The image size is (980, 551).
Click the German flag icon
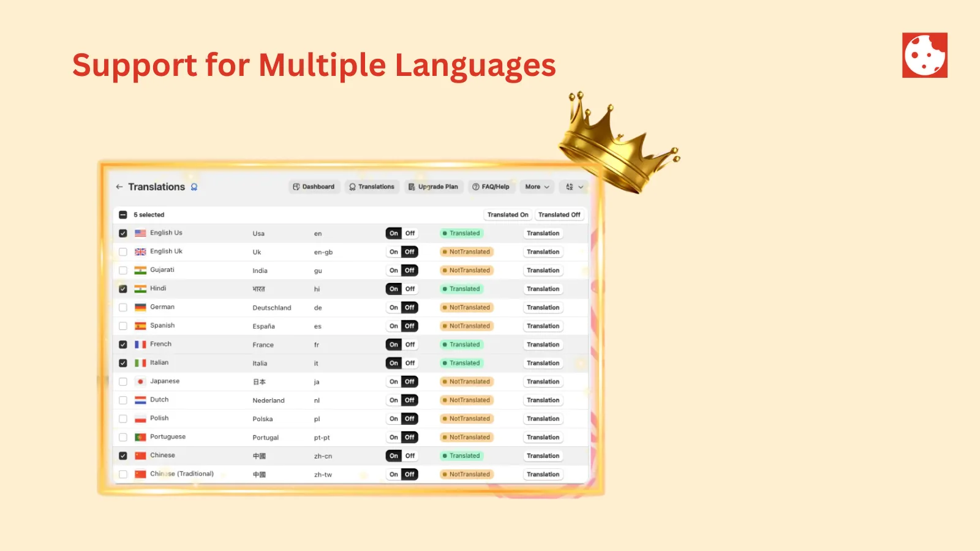[x=140, y=307]
